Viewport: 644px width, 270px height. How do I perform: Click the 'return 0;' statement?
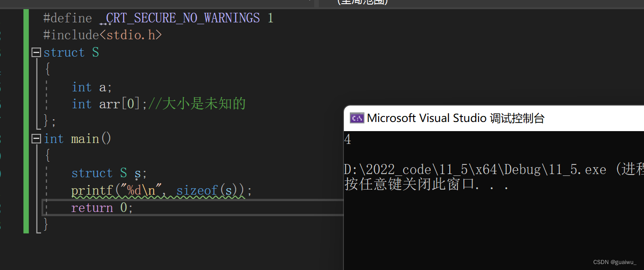[x=102, y=208]
